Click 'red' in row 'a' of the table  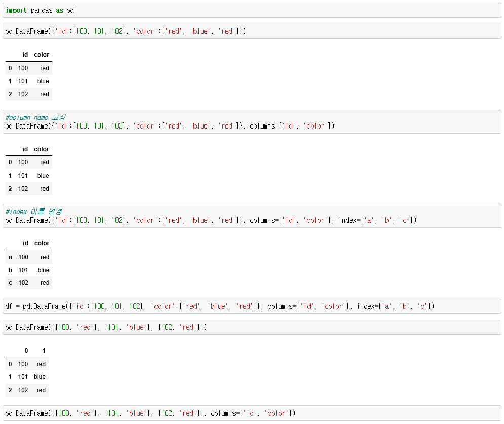[x=45, y=257]
